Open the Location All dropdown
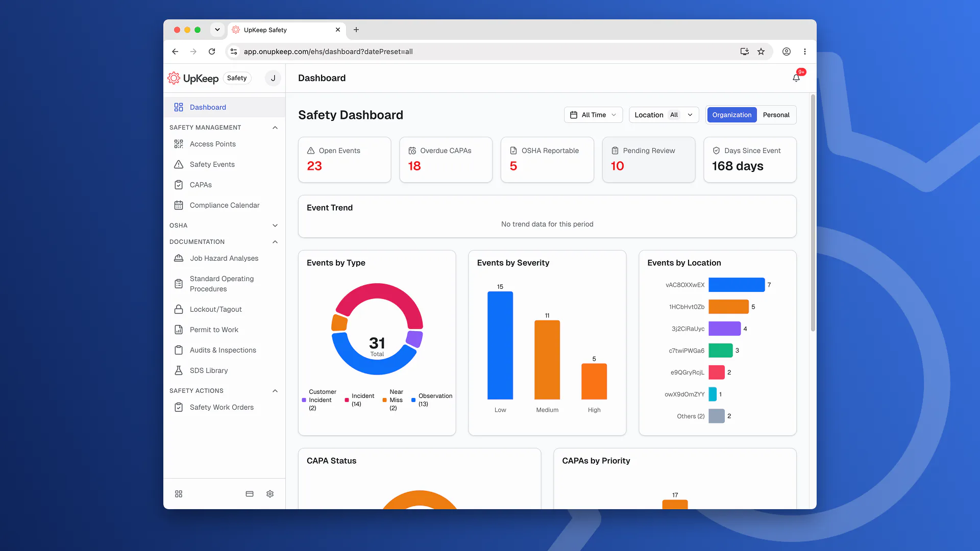The height and width of the screenshot is (551, 980). (x=664, y=115)
